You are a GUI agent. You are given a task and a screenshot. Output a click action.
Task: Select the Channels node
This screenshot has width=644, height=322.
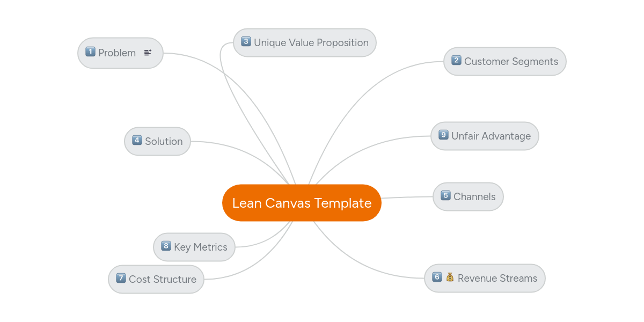click(x=474, y=197)
